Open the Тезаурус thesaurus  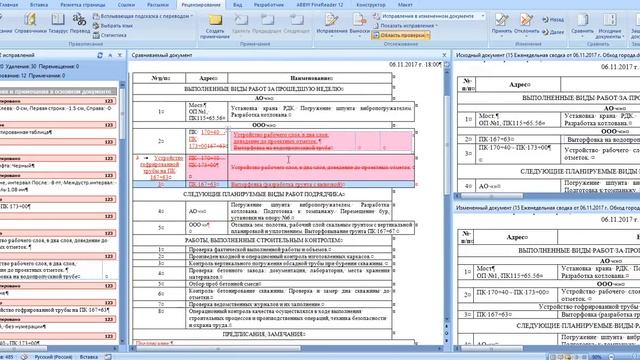point(58,23)
